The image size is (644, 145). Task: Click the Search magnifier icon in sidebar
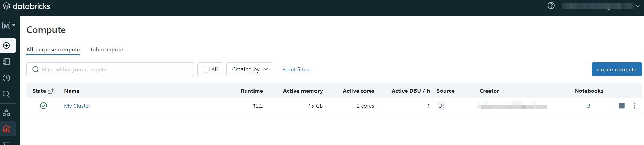tap(7, 94)
